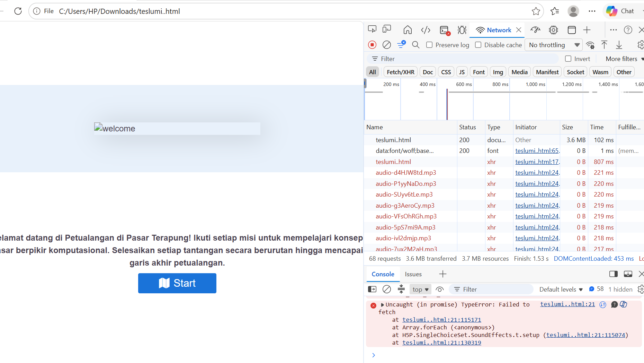Stop recording network log
The width and height of the screenshot is (644, 363).
372,45
